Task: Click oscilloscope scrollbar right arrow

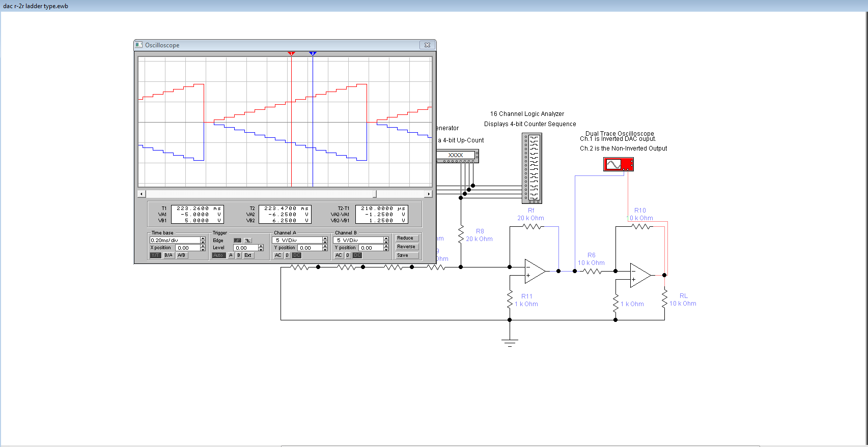Action: 429,194
